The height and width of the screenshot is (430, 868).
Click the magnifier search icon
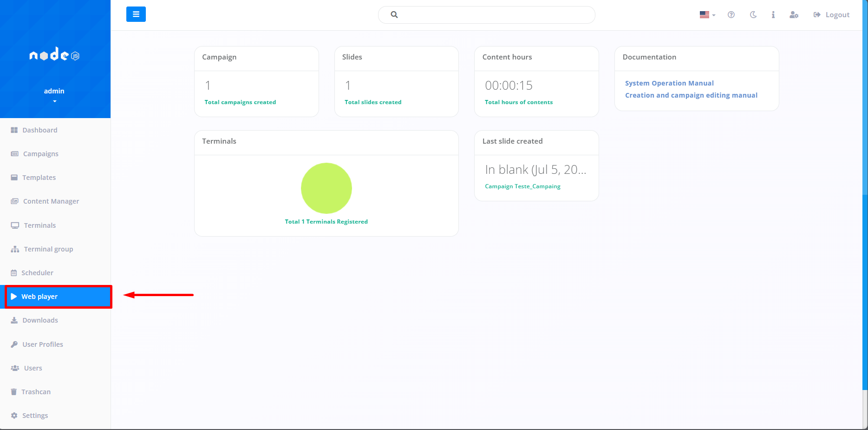(394, 15)
